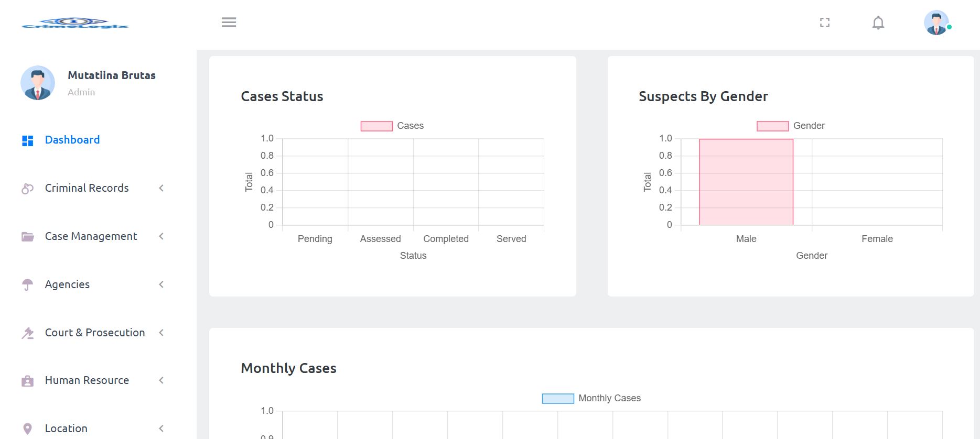The image size is (980, 439).
Task: Select Agencies in the sidebar
Action: pyautogui.click(x=67, y=284)
